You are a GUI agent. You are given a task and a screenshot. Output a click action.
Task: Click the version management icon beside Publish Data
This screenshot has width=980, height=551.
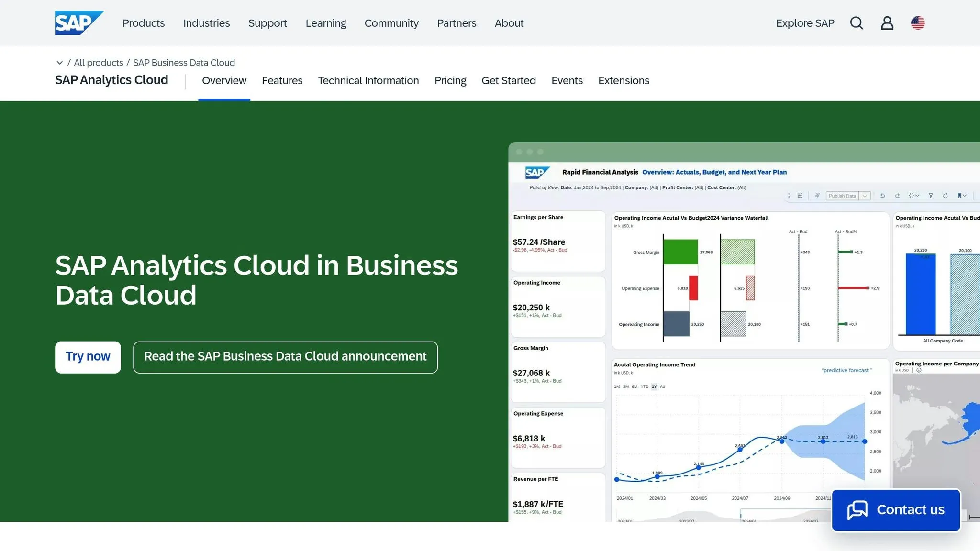817,196
